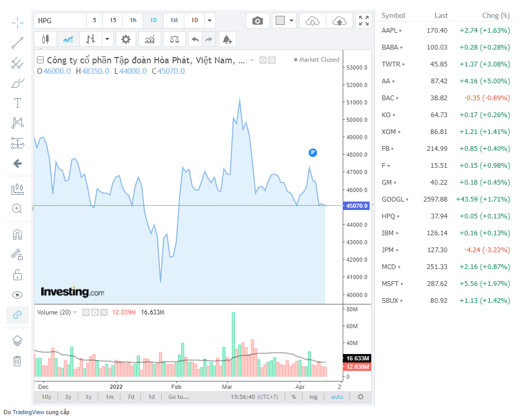
Task: Open the indicators menu
Action: tap(149, 39)
